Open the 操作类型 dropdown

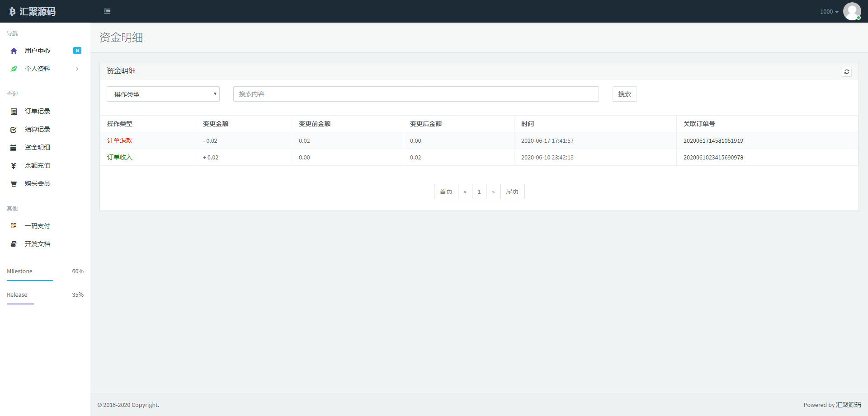click(x=163, y=94)
